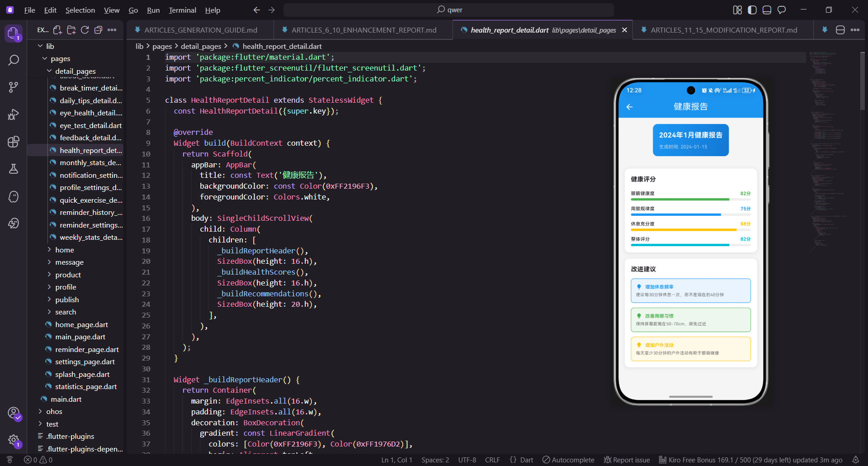Open the Kiro ghost panel
Viewport: 868px width, 466px height.
tap(13, 196)
